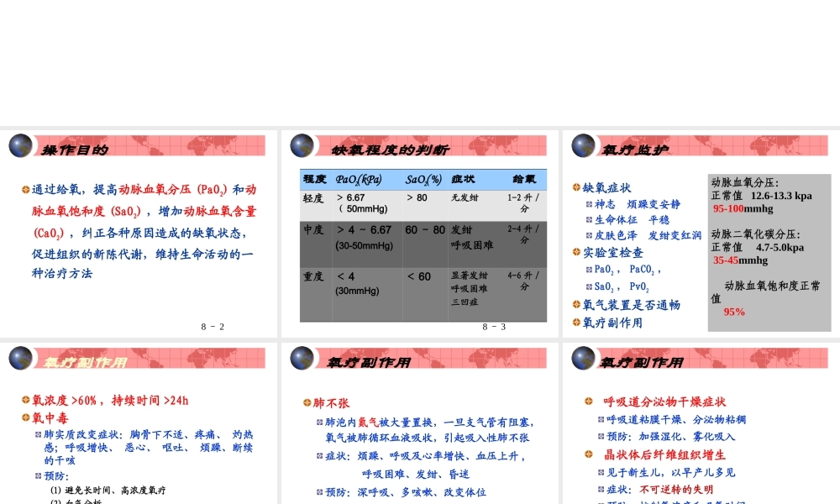Select the 操作目的 slide thumbnail

point(139,235)
